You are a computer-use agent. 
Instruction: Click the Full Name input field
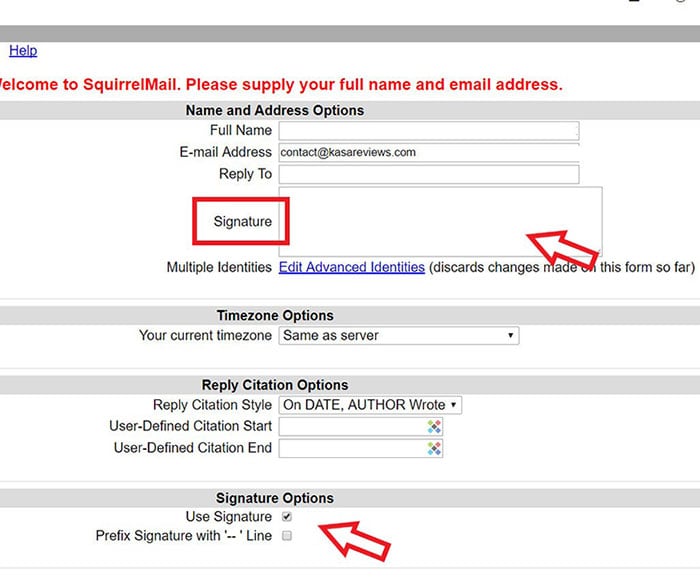[x=429, y=130]
